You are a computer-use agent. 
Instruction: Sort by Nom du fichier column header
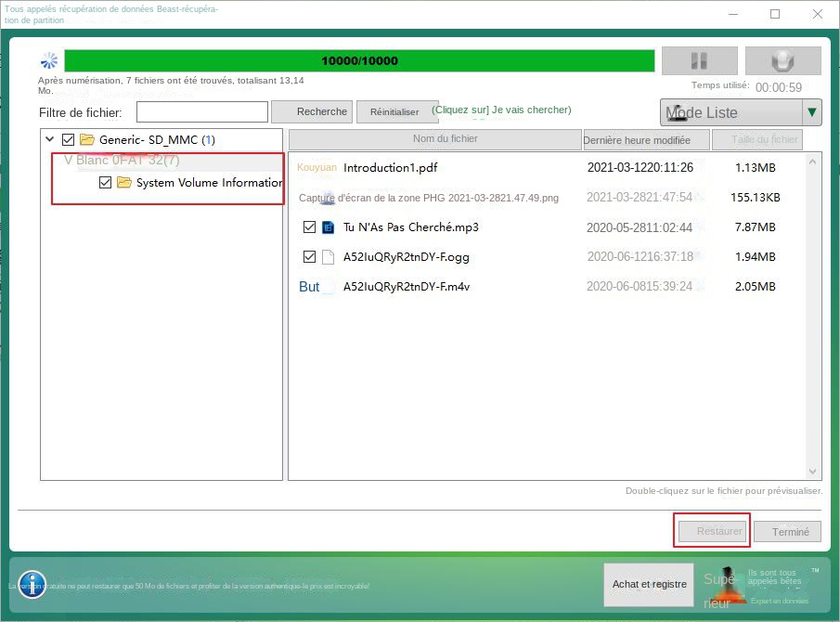tap(434, 139)
